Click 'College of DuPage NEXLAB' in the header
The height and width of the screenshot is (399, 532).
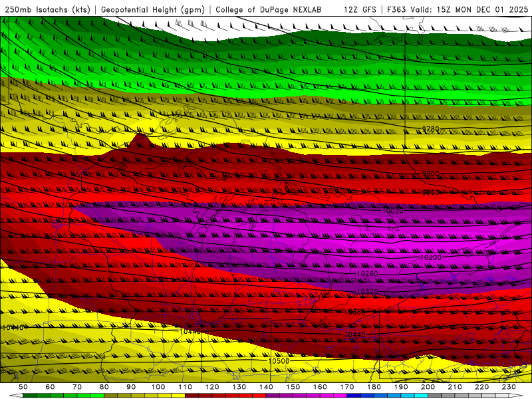click(x=269, y=9)
